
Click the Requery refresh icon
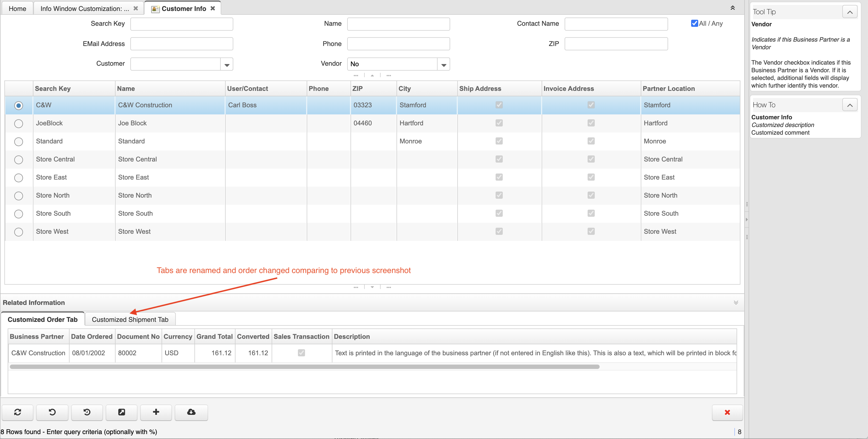click(x=18, y=412)
